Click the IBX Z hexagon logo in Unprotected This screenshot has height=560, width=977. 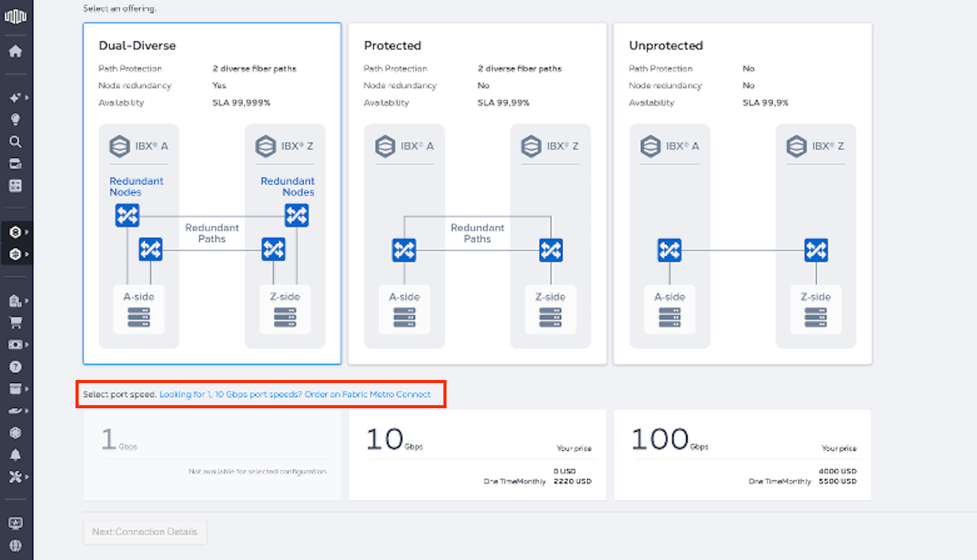pos(797,146)
